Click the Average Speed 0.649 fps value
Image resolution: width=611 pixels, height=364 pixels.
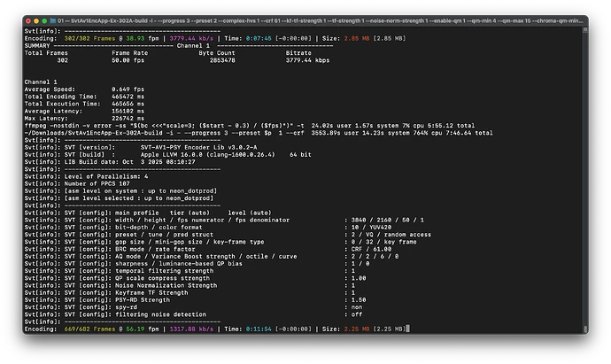click(x=128, y=89)
